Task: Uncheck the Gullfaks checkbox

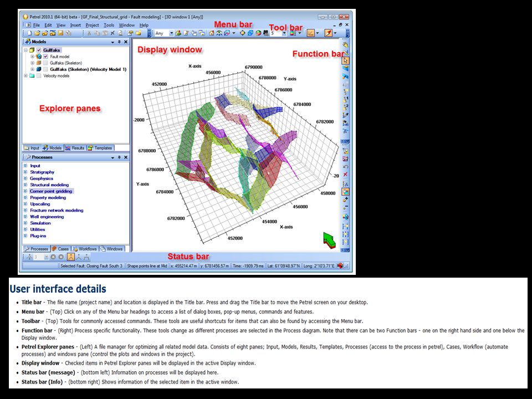Action: coord(39,50)
